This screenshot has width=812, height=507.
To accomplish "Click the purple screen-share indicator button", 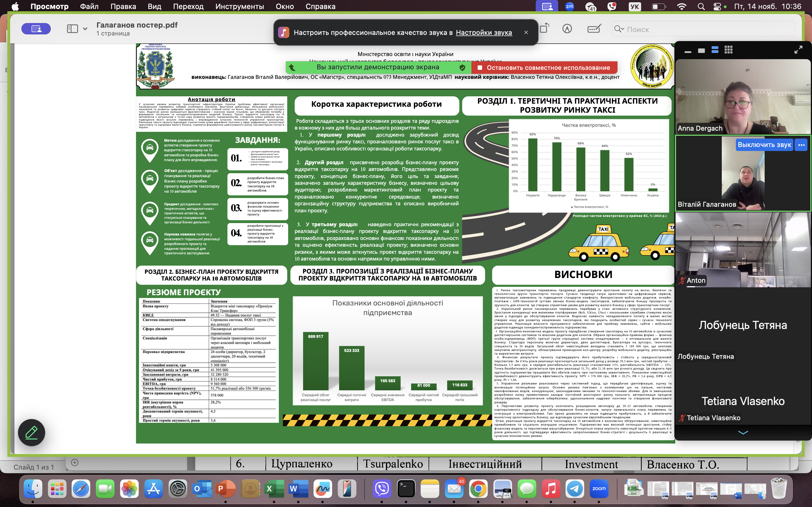I will tap(36, 29).
